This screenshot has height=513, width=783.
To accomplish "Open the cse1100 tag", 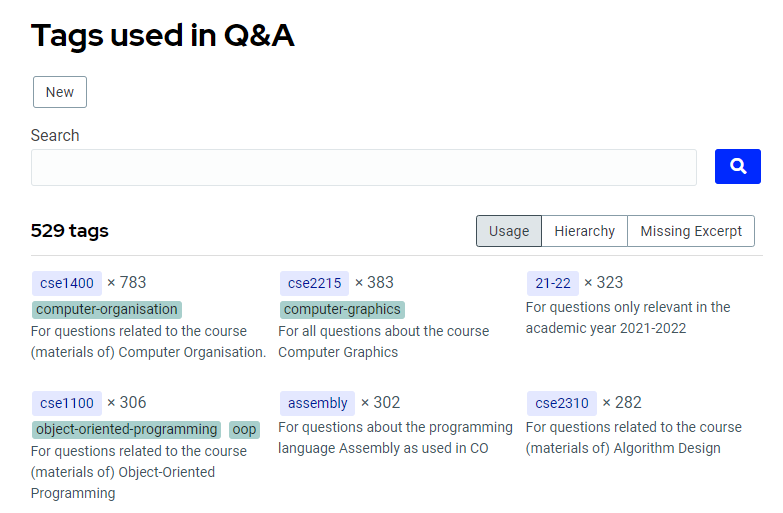I will (x=67, y=403).
